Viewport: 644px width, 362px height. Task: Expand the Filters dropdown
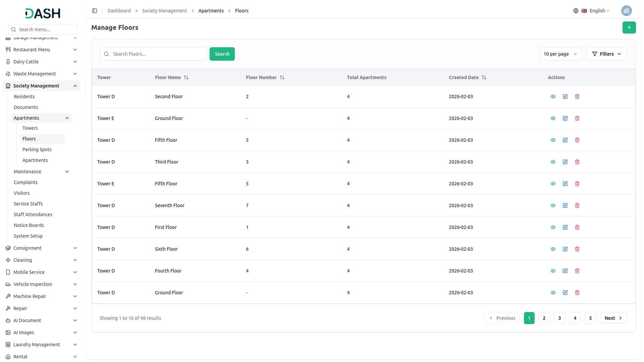coord(606,54)
